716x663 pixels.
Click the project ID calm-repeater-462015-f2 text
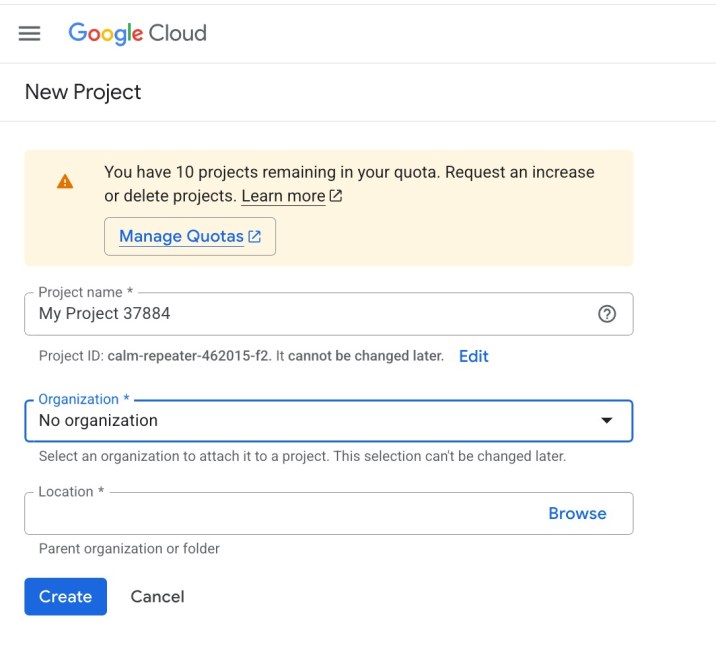(189, 356)
